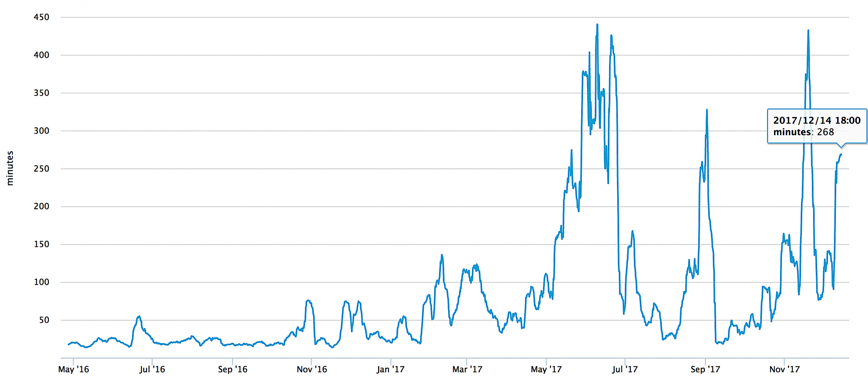
Task: Click the Mar '17 axis label
Action: tap(467, 370)
